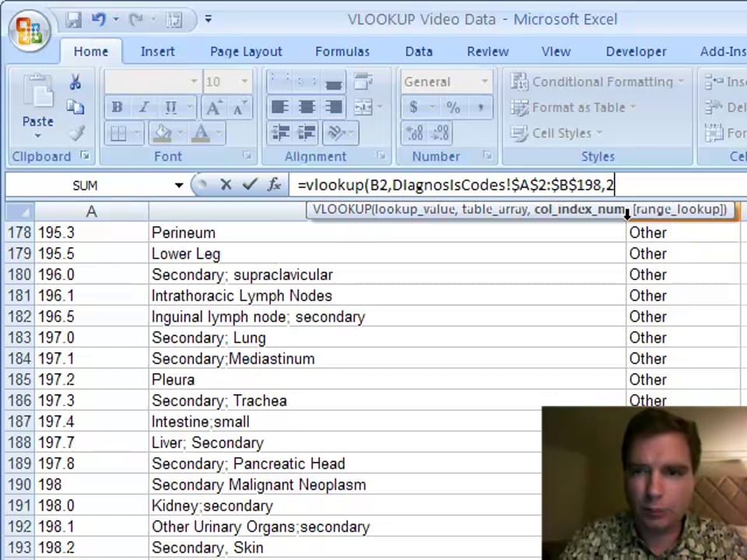The height and width of the screenshot is (560, 747).
Task: Align text left
Action: pyautogui.click(x=279, y=107)
